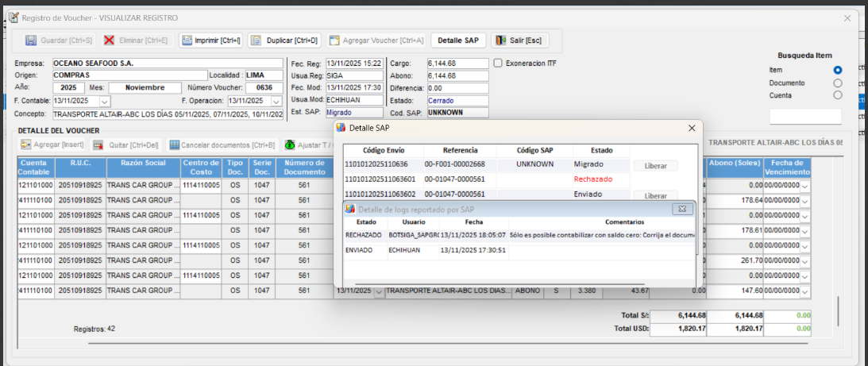Enable the Exoneracion ITF checkbox
This screenshot has height=366, width=868.
tap(499, 64)
